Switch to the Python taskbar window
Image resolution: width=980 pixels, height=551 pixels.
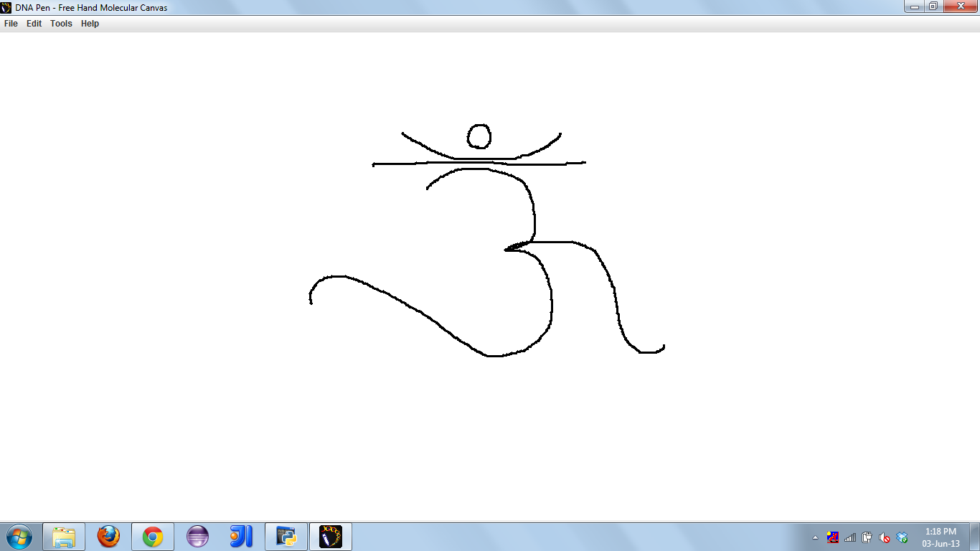[x=286, y=537]
